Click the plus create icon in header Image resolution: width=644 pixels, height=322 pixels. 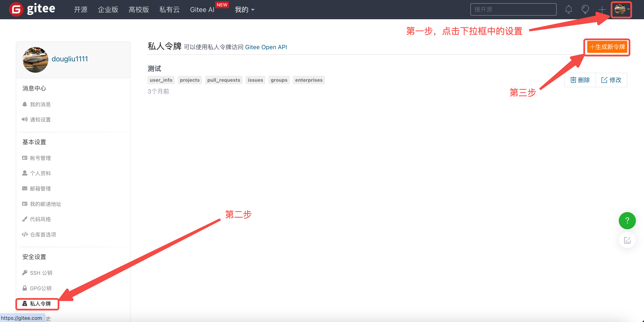point(602,10)
